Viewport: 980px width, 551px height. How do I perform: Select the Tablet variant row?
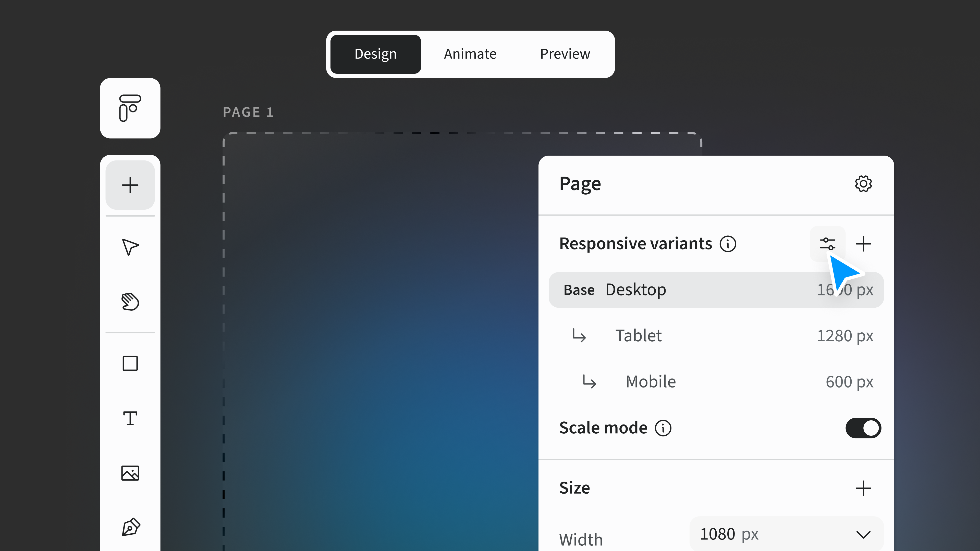pos(716,336)
